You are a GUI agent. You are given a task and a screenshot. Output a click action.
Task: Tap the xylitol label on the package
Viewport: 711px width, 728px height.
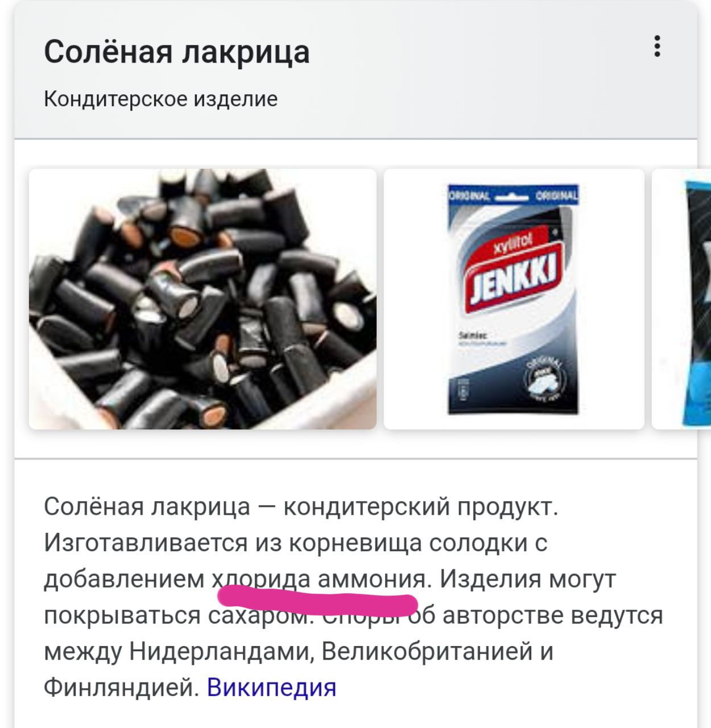click(x=512, y=244)
